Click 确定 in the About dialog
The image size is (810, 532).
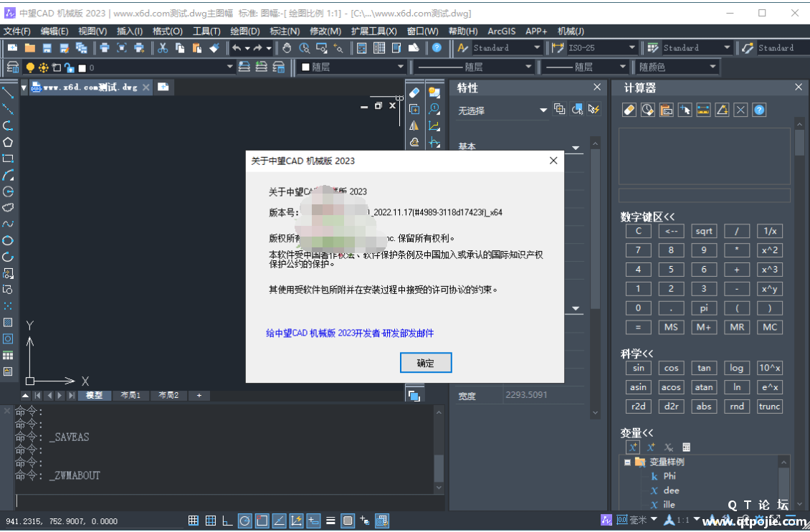[426, 363]
